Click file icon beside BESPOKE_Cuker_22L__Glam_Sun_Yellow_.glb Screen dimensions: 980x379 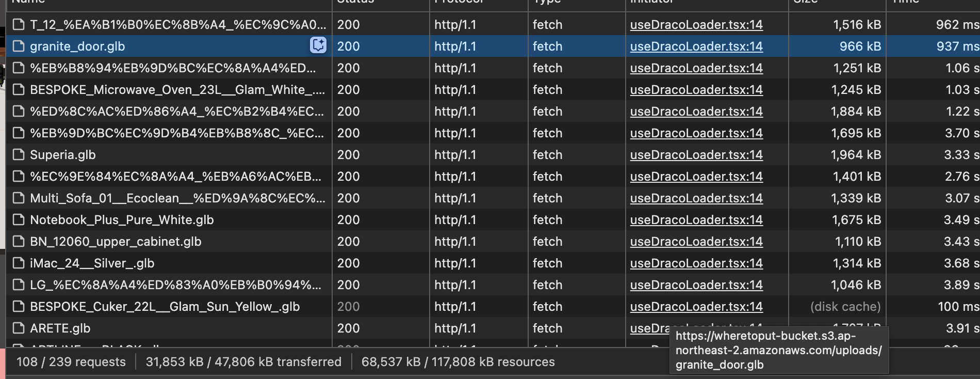(x=19, y=306)
